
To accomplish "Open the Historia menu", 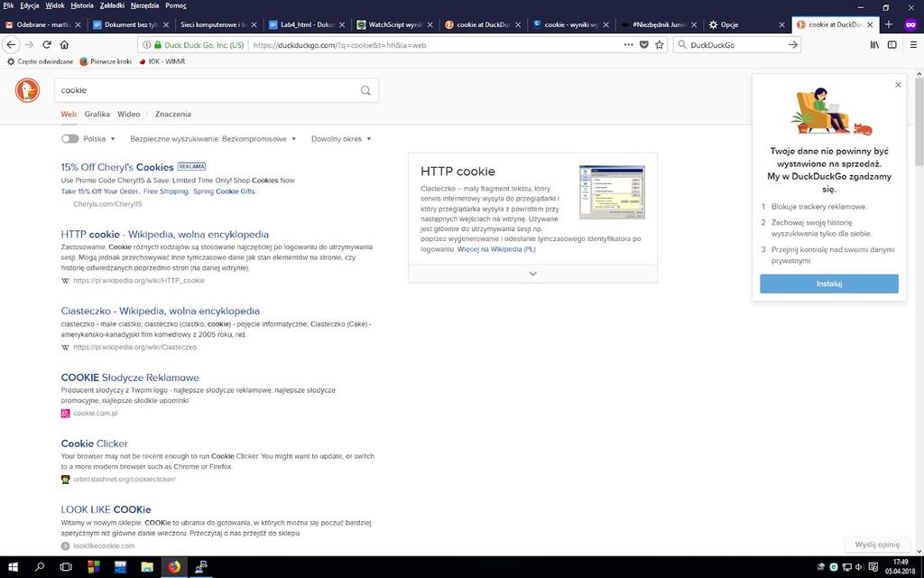I will coord(82,5).
